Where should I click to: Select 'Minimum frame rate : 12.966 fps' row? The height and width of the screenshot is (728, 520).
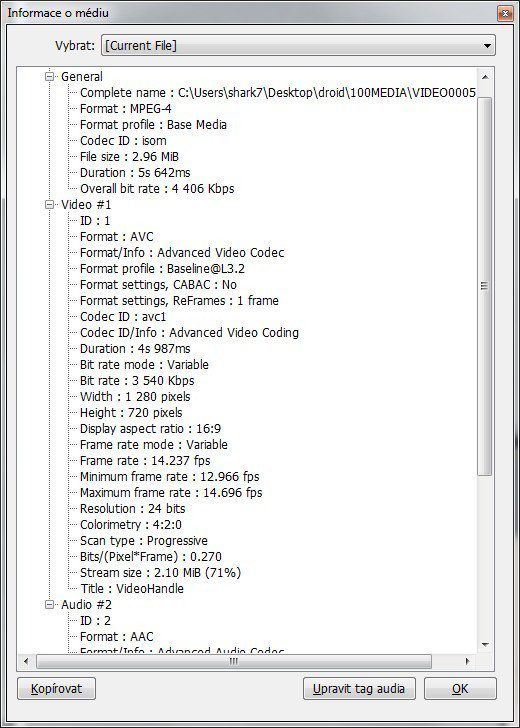click(x=169, y=477)
